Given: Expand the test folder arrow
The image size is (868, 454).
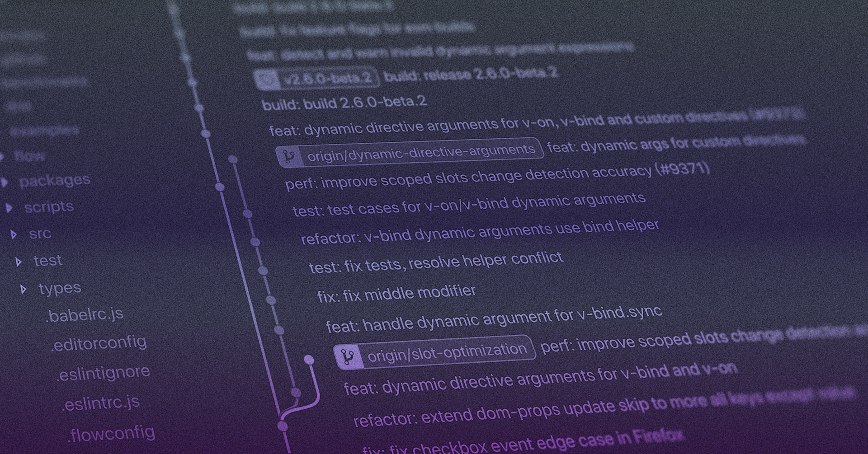Looking at the screenshot, I should (x=19, y=262).
